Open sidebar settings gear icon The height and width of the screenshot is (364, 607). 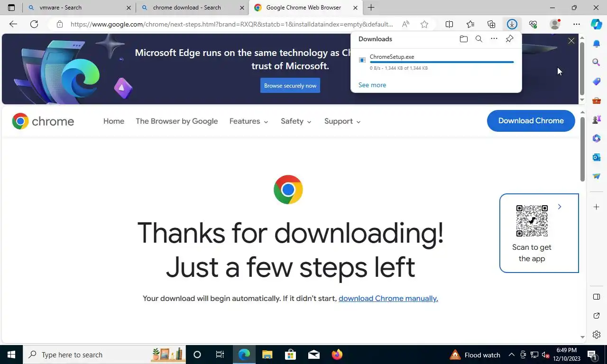(x=597, y=335)
